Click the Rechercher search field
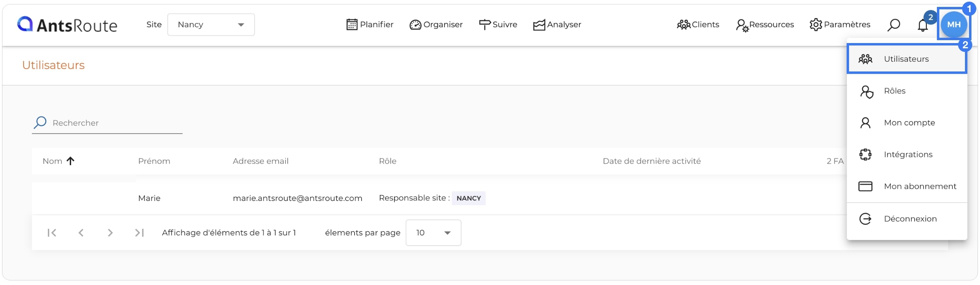The width and height of the screenshot is (980, 285). pyautogui.click(x=107, y=123)
